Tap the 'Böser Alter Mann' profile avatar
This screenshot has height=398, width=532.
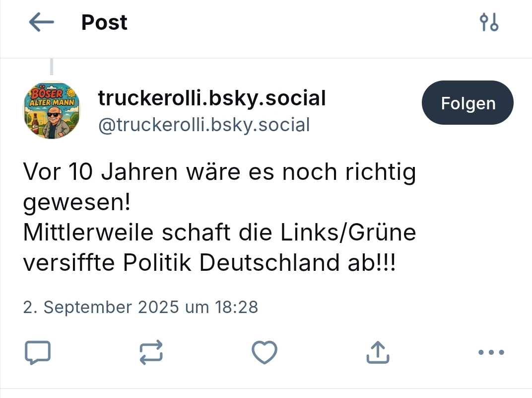pos(52,110)
